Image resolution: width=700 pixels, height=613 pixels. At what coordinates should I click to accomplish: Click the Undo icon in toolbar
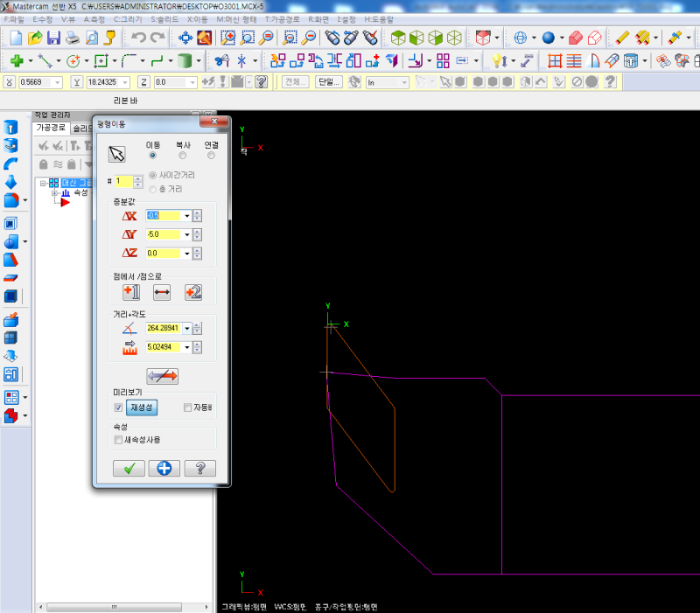point(138,38)
